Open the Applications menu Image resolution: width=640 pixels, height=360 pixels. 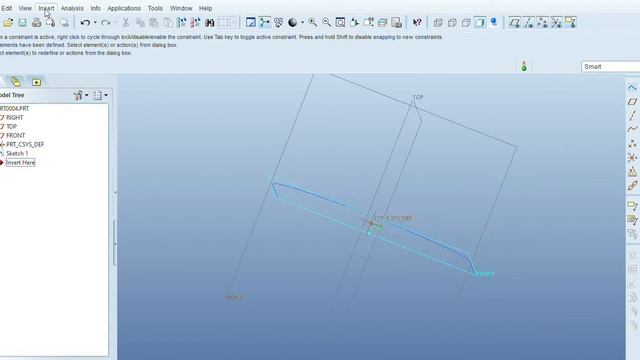(x=124, y=8)
